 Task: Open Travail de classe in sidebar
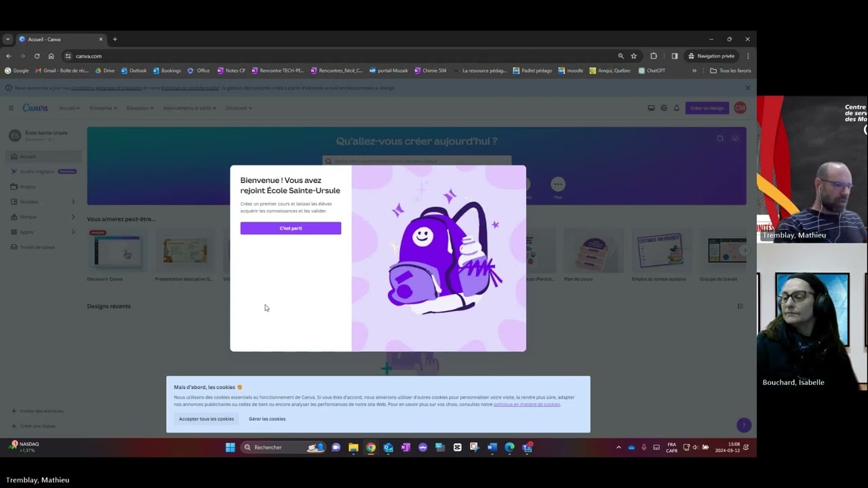tap(43, 247)
